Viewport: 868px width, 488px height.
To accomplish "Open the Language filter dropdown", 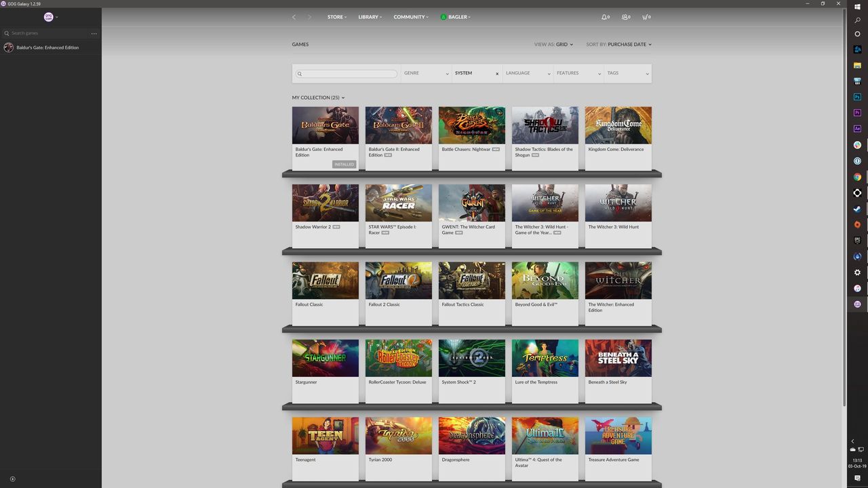I will click(x=528, y=73).
